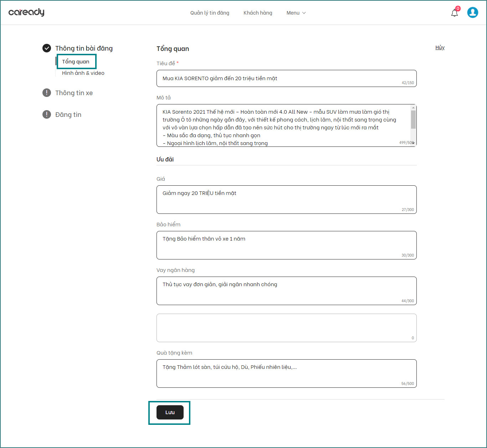Image resolution: width=487 pixels, height=448 pixels.
Task: Click inside the Mô tả text area
Action: 287,125
